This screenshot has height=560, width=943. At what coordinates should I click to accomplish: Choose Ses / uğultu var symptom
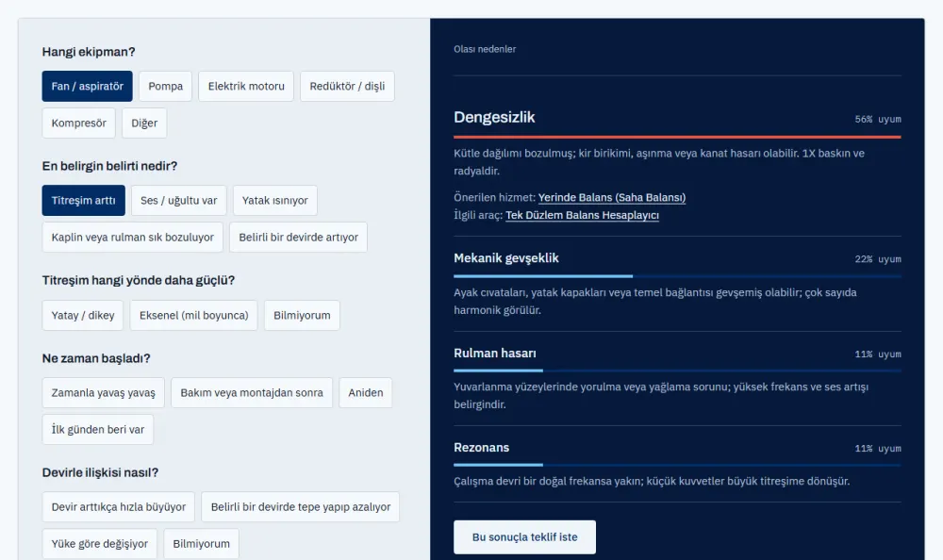(178, 200)
